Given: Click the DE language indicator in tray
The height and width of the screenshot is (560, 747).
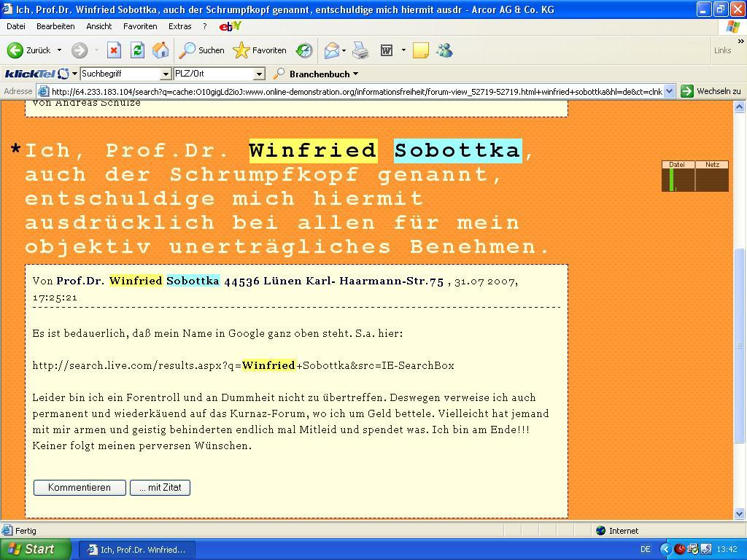Looking at the screenshot, I should click(646, 550).
